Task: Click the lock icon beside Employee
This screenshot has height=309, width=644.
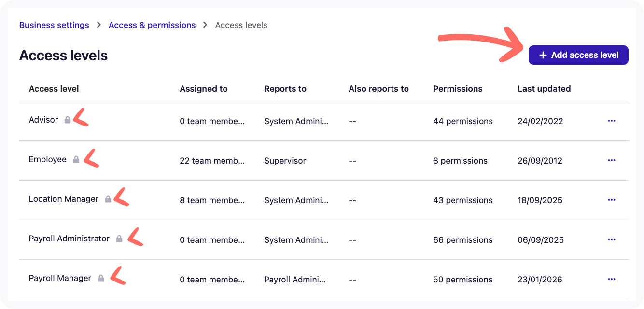Action: tap(75, 159)
